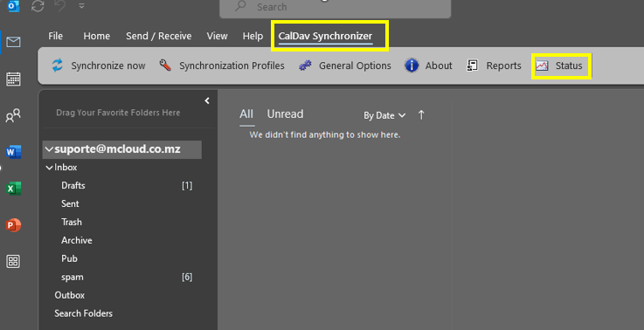
Task: Open the Status chart icon
Action: click(x=542, y=65)
